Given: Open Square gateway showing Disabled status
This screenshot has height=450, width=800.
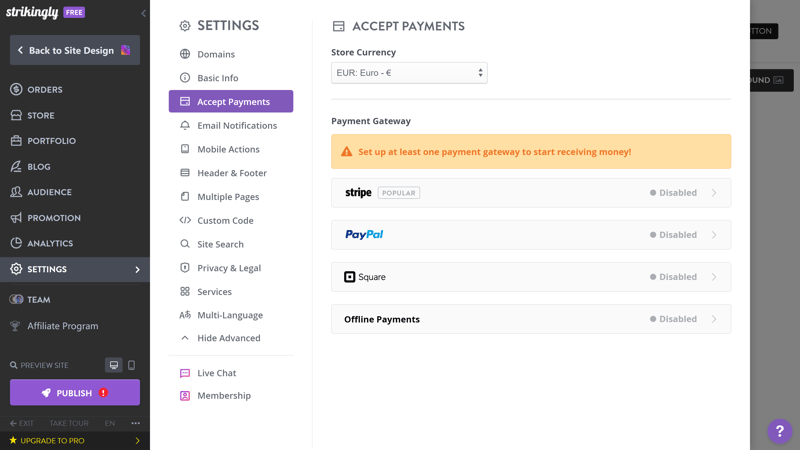Looking at the screenshot, I should point(531,277).
